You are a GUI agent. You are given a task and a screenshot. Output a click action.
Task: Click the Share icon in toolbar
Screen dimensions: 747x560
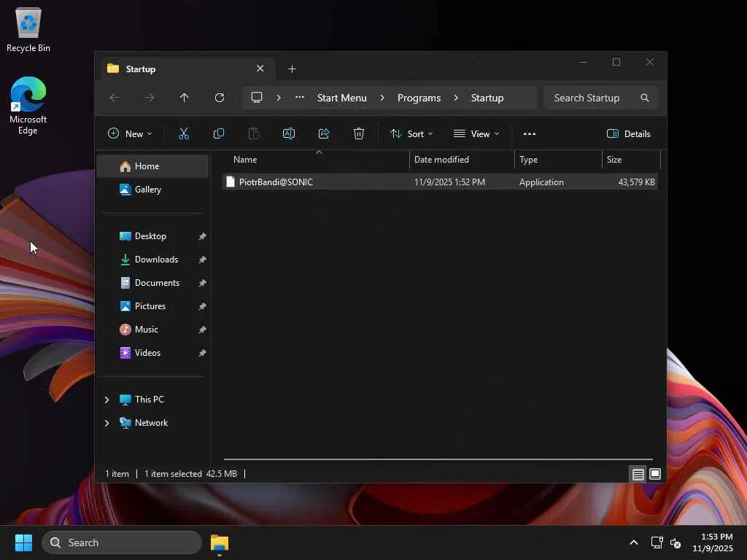(324, 133)
